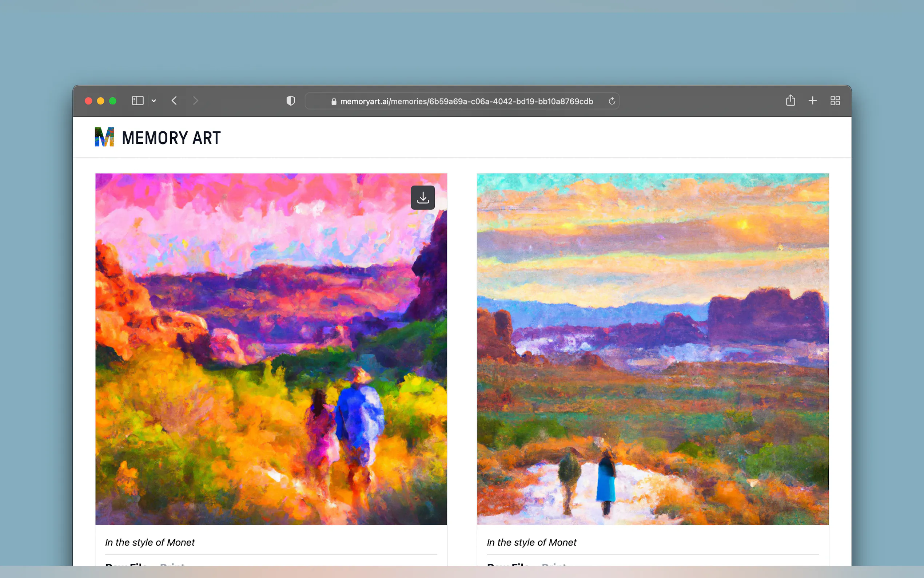924x578 pixels.
Task: Open the privacy report shield icon
Action: coord(291,100)
